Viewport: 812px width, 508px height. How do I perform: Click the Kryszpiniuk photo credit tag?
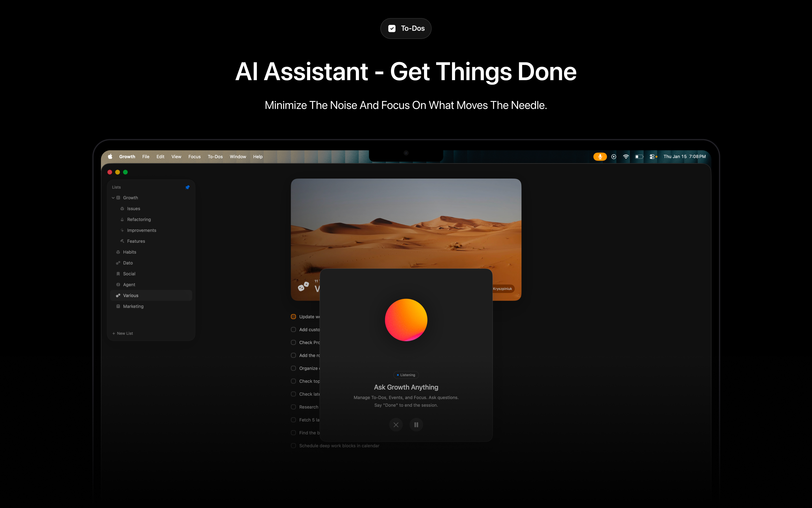(503, 289)
